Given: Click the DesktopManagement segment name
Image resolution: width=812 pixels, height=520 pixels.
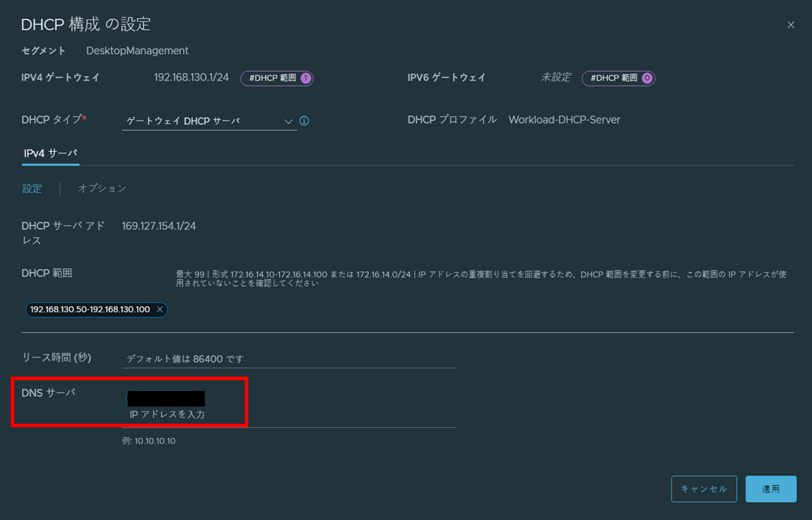Looking at the screenshot, I should (x=136, y=51).
